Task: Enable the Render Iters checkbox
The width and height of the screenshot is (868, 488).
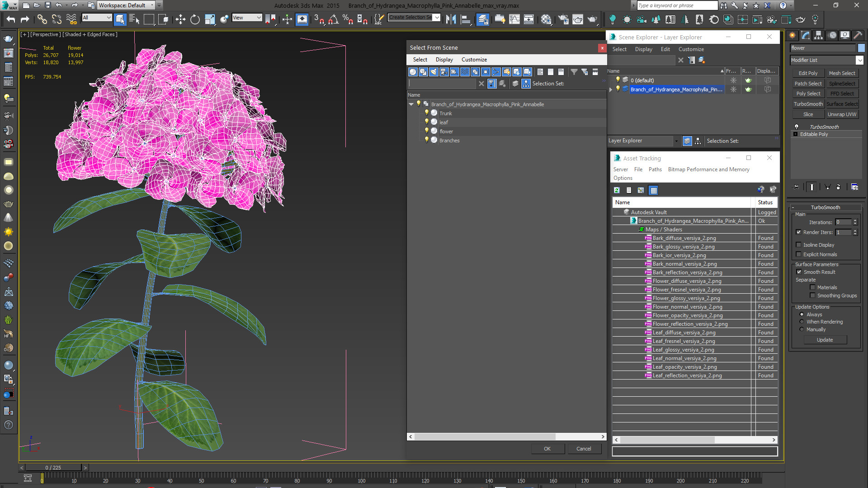Action: tap(798, 232)
